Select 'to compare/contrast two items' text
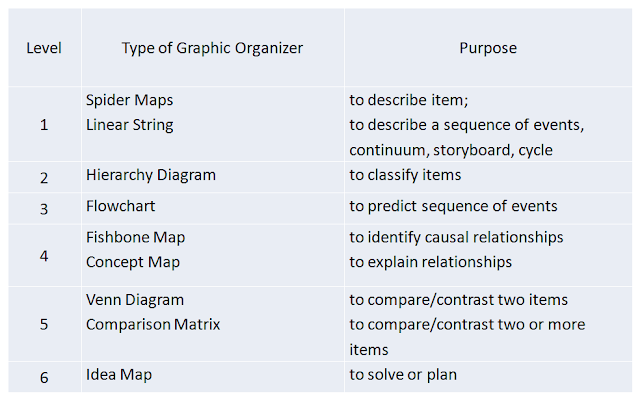640x400 pixels. click(458, 300)
